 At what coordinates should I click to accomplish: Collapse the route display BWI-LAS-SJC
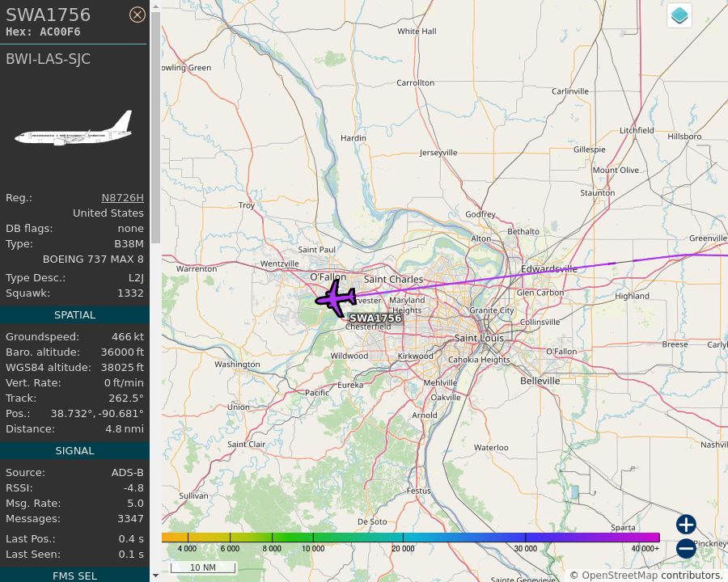click(48, 58)
